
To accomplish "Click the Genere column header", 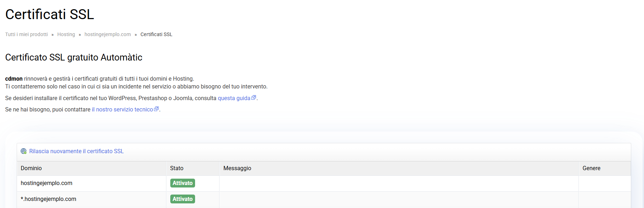I will pos(591,168).
